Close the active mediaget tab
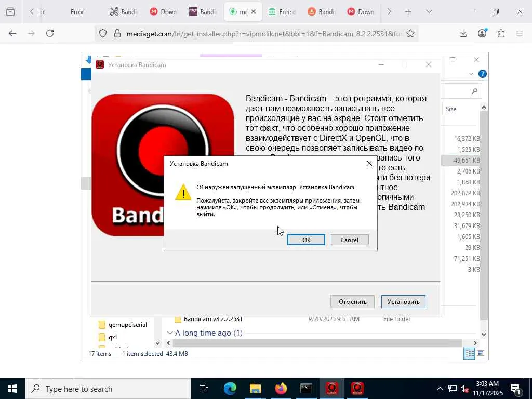Image resolution: width=532 pixels, height=399 pixels. point(254,11)
